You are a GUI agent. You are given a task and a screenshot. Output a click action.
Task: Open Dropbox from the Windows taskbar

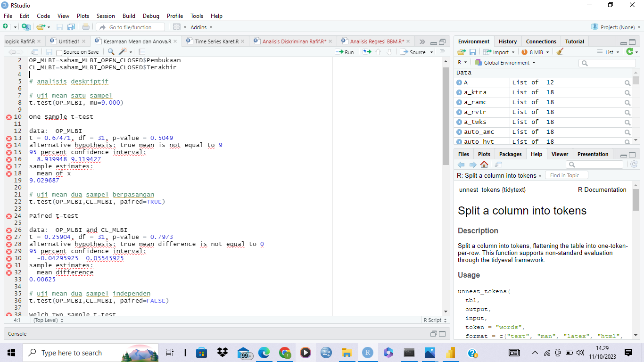pos(223,353)
